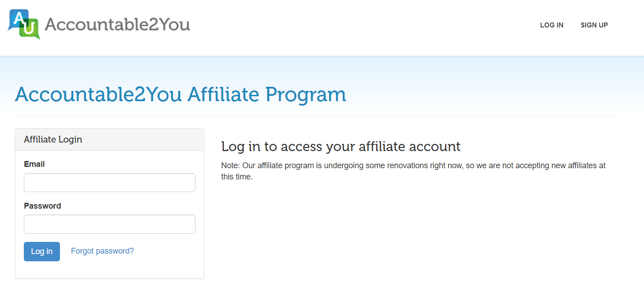This screenshot has height=295, width=644.
Task: Click the word "Accountable2You" in page title
Action: (x=98, y=94)
